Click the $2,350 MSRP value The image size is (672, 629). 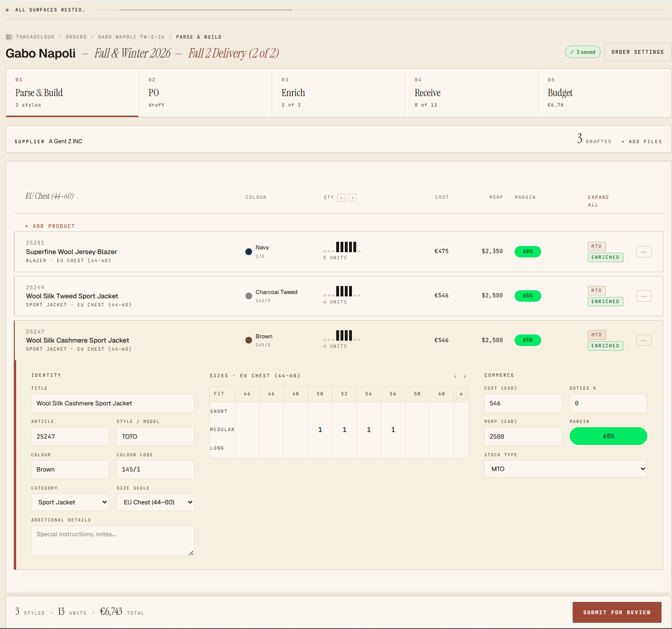492,251
